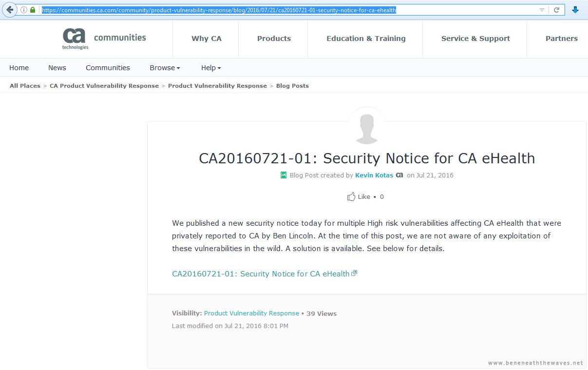Click the CA technologies logo
This screenshot has height=370, width=588.
75,39
